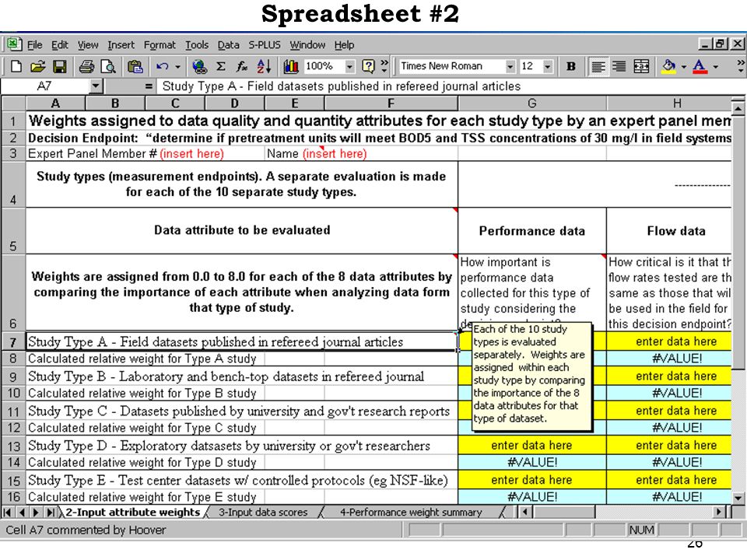Open the Window menu
This screenshot has height=560, width=747.
coord(307,45)
